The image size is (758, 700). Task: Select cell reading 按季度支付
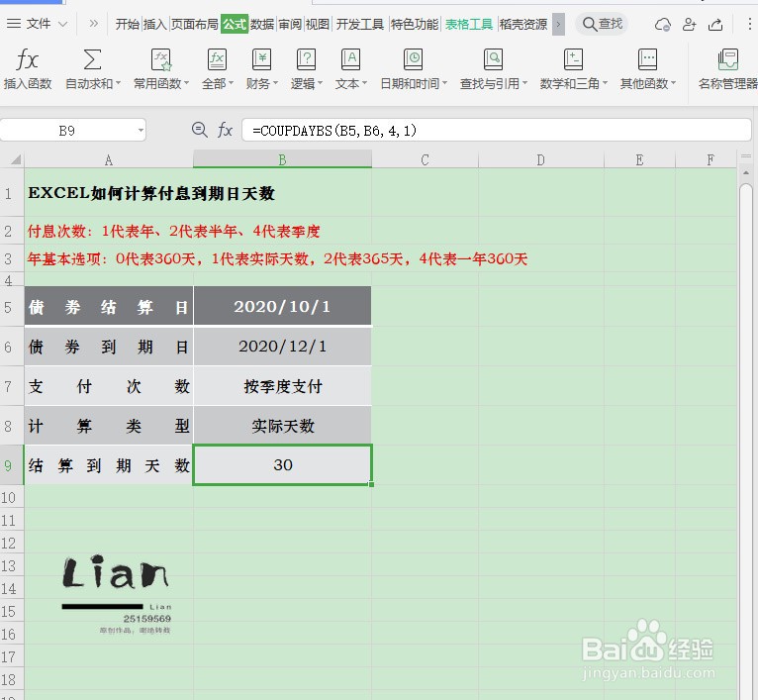tap(282, 385)
